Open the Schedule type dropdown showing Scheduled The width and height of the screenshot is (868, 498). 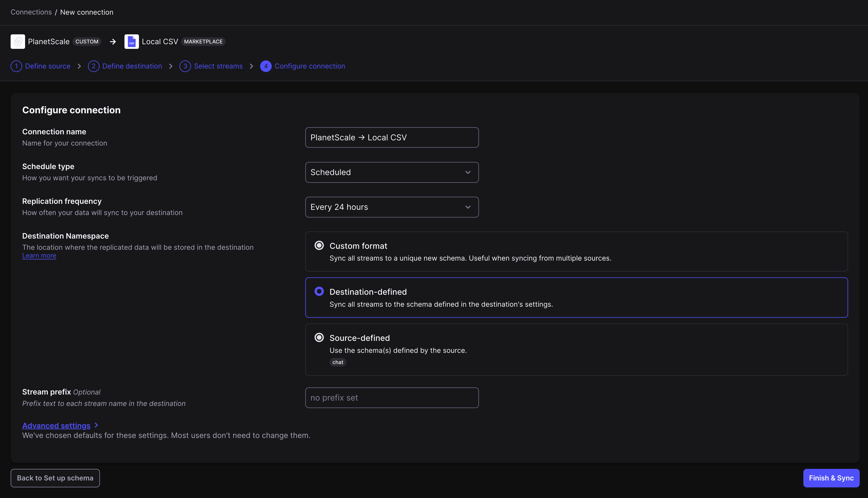click(392, 172)
